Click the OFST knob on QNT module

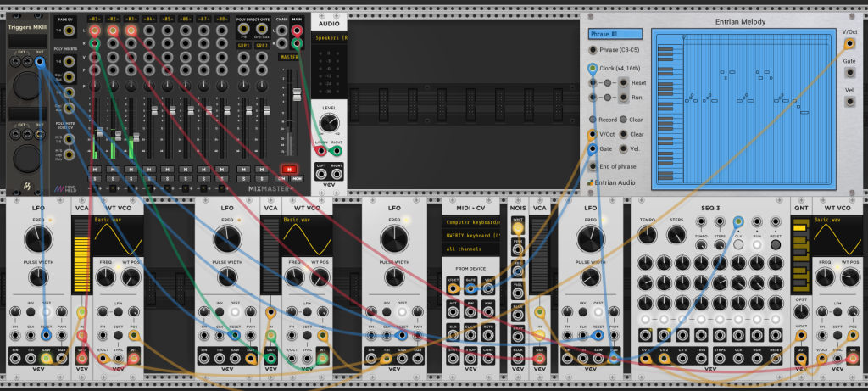coord(801,311)
